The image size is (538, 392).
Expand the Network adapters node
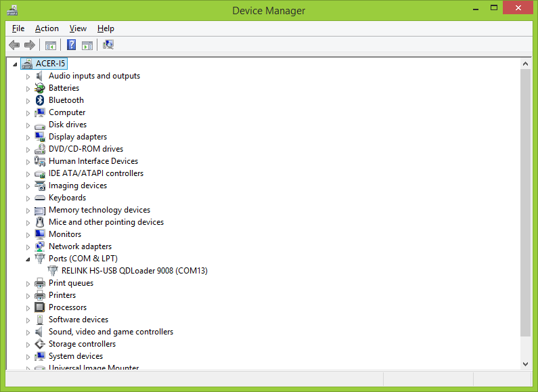(x=28, y=247)
